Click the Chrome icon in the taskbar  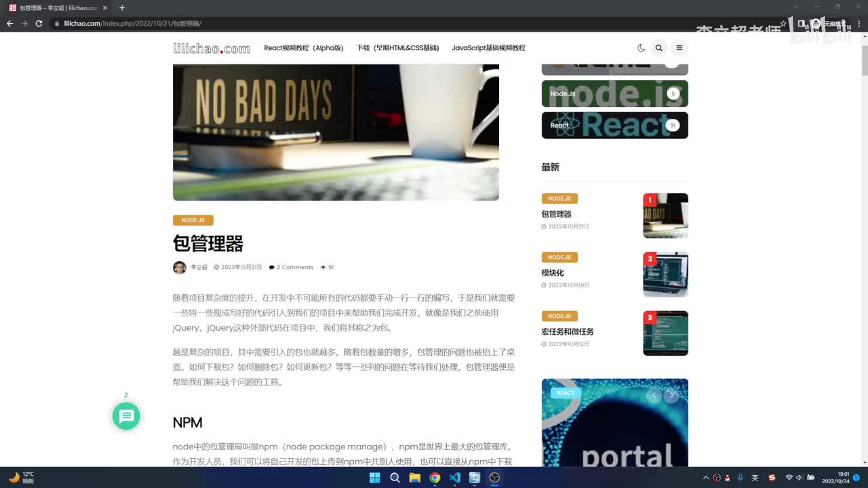tap(435, 478)
